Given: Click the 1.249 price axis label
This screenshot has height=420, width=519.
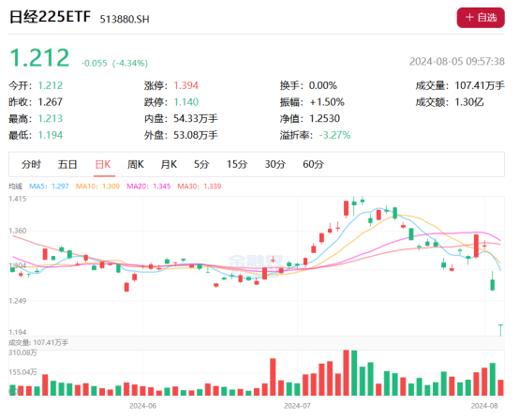Looking at the screenshot, I should 18,301.
